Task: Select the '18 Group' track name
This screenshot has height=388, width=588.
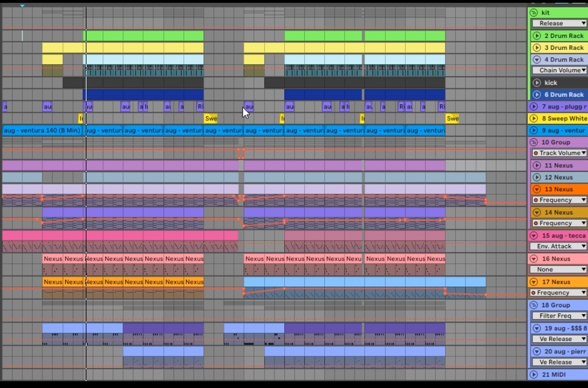Action: [x=556, y=305]
